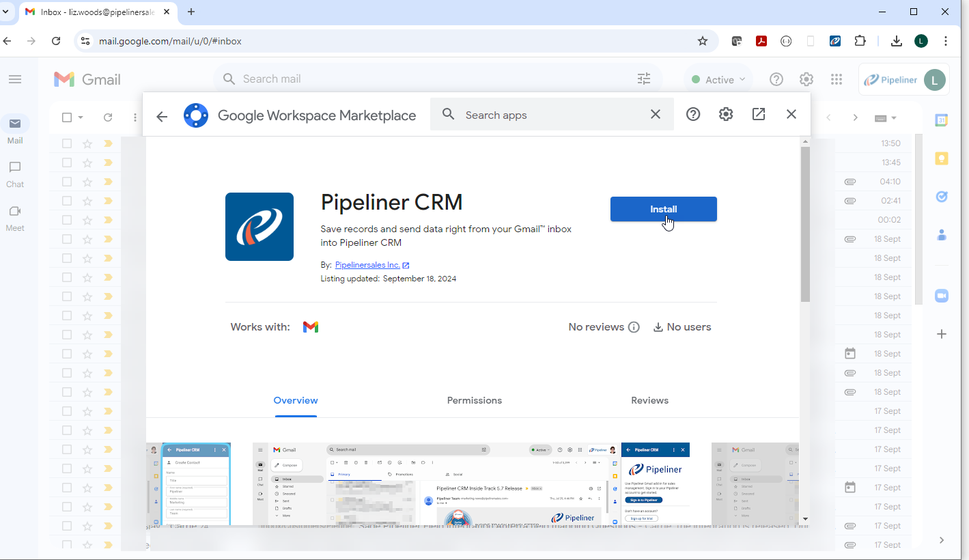The height and width of the screenshot is (560, 969).
Task: Click the No reviews info icon
Action: coord(634,327)
